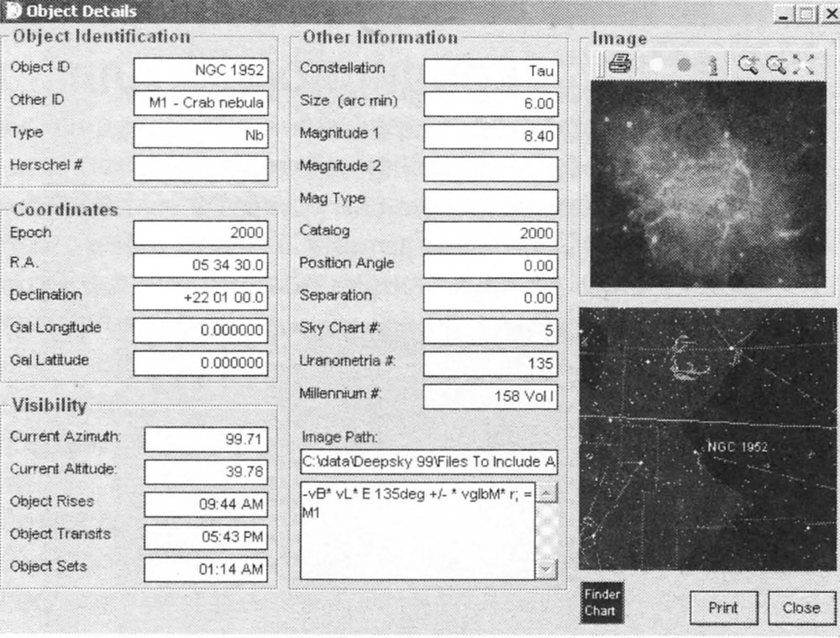
Task: Click the Declination field +22 01 00.0
Action: [201, 298]
